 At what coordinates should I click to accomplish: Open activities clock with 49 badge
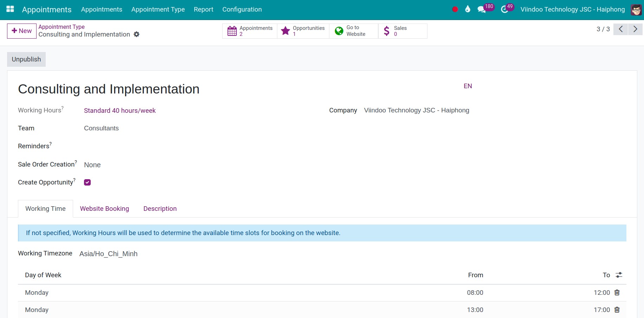(x=507, y=8)
